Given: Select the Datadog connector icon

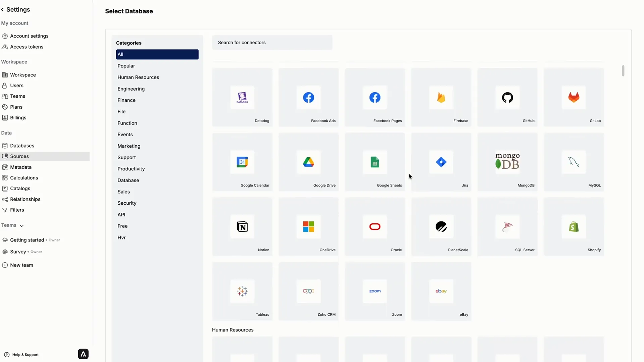Looking at the screenshot, I should [x=242, y=98].
